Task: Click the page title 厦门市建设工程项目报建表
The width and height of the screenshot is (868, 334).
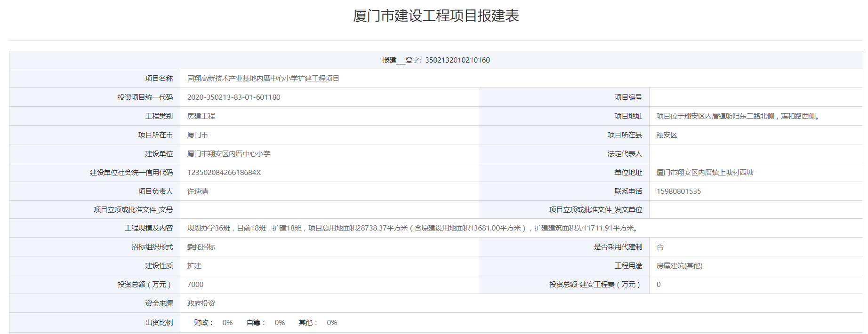Action: [436, 16]
